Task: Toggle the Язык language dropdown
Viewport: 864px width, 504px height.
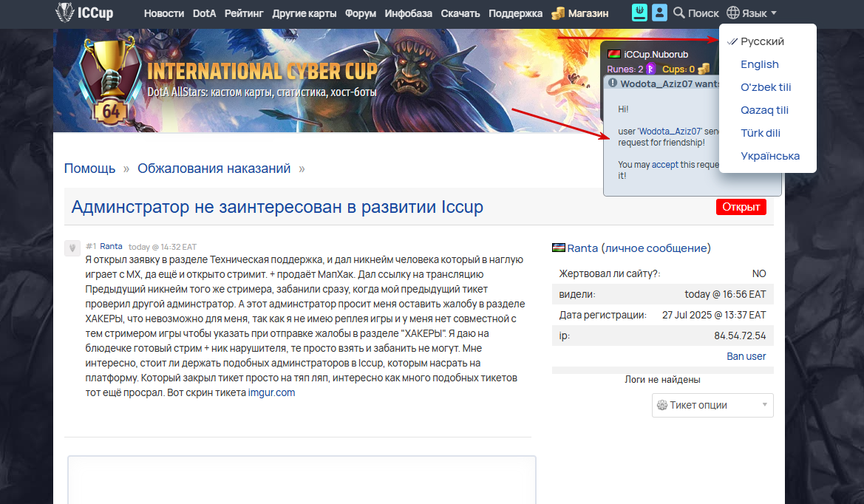Action: (x=752, y=13)
